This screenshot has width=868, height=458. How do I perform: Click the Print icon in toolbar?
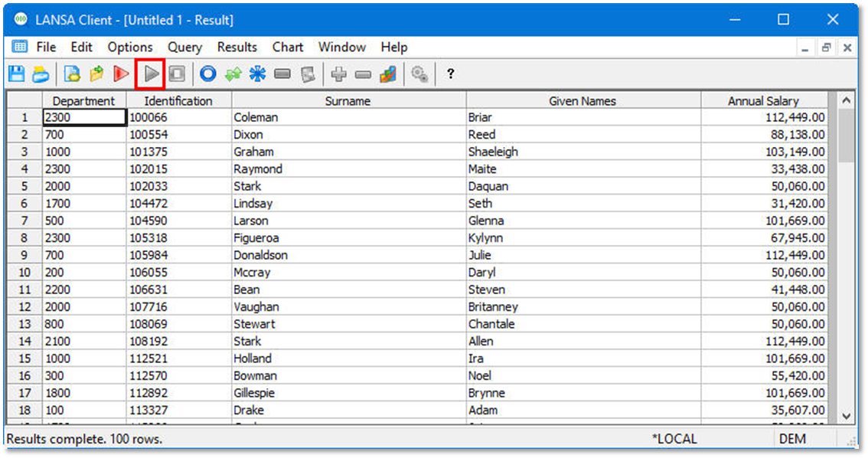pyautogui.click(x=41, y=74)
